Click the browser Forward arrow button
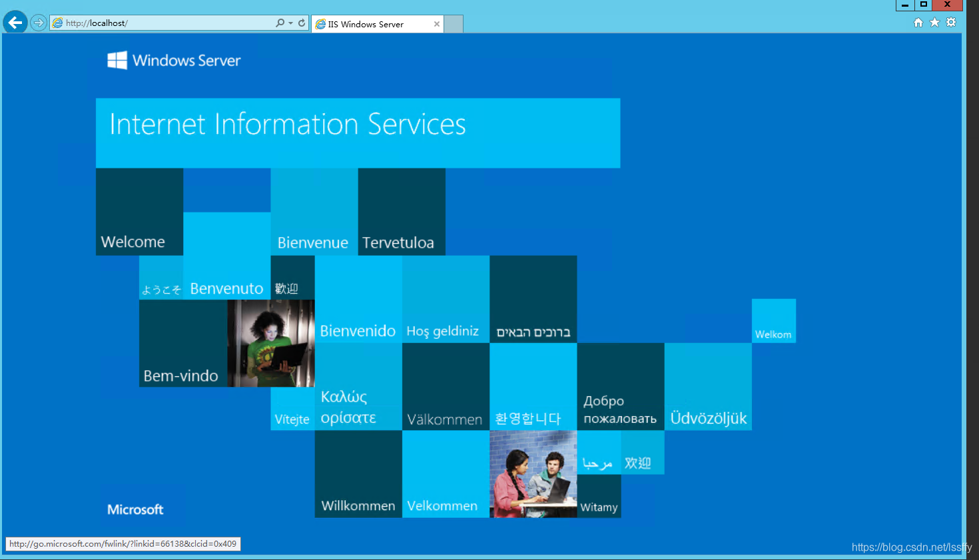This screenshot has height=560, width=979. coord(39,23)
